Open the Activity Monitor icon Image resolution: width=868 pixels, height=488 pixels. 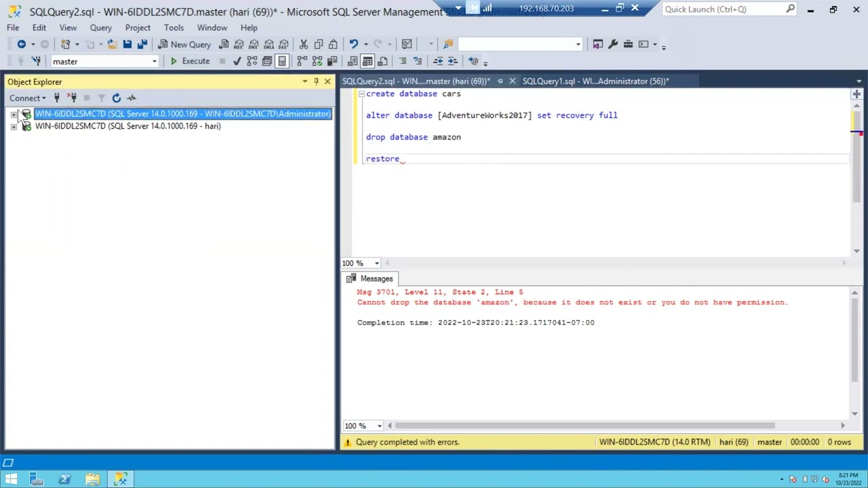coord(407,44)
